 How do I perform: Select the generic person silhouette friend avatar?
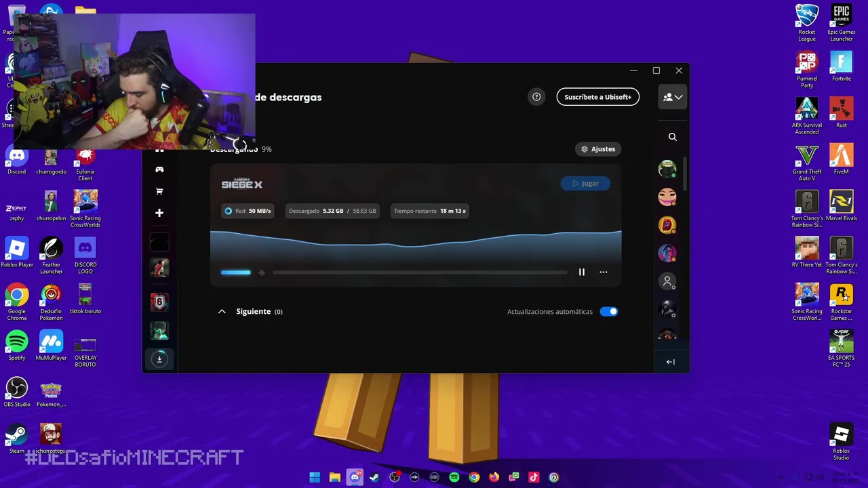(667, 281)
